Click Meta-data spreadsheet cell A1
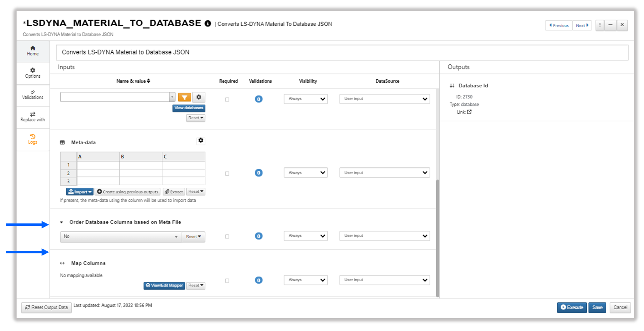The image size is (644, 331). tap(98, 165)
